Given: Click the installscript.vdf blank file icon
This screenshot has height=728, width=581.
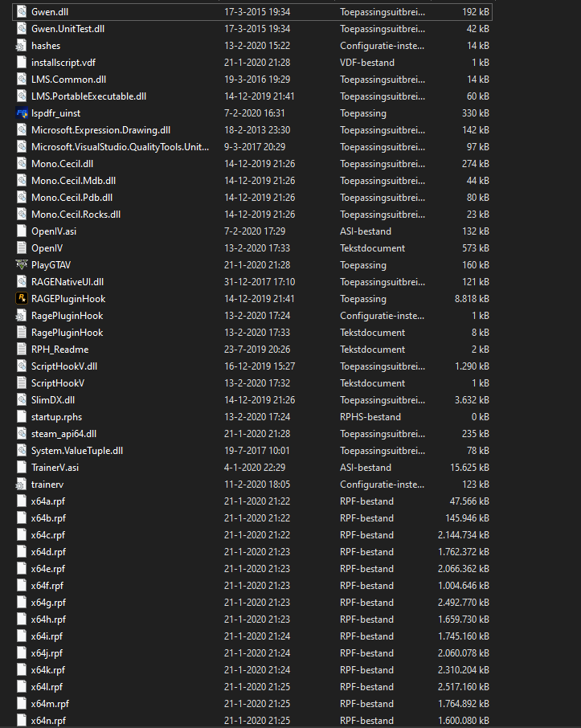Looking at the screenshot, I should 22,62.
